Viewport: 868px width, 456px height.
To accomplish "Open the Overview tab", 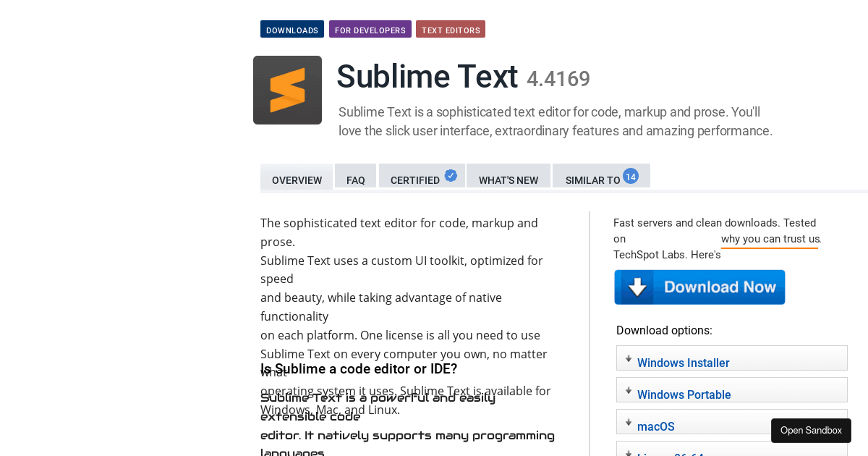I will point(297,180).
